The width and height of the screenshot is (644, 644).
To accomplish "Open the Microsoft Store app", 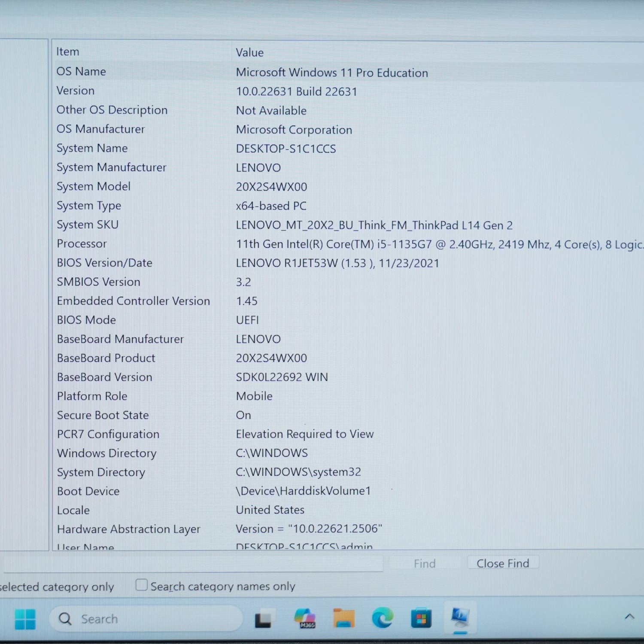I will (x=421, y=619).
